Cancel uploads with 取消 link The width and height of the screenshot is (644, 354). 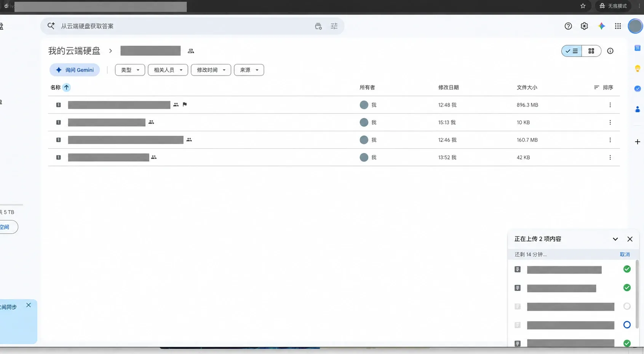[x=625, y=254]
